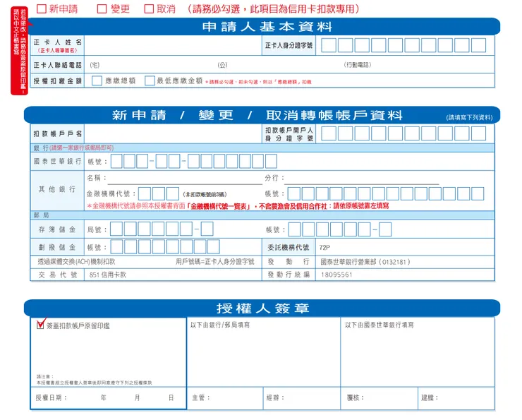Click first 存簿儲金 局號 box
The height and width of the screenshot is (420, 522).
pos(116,229)
